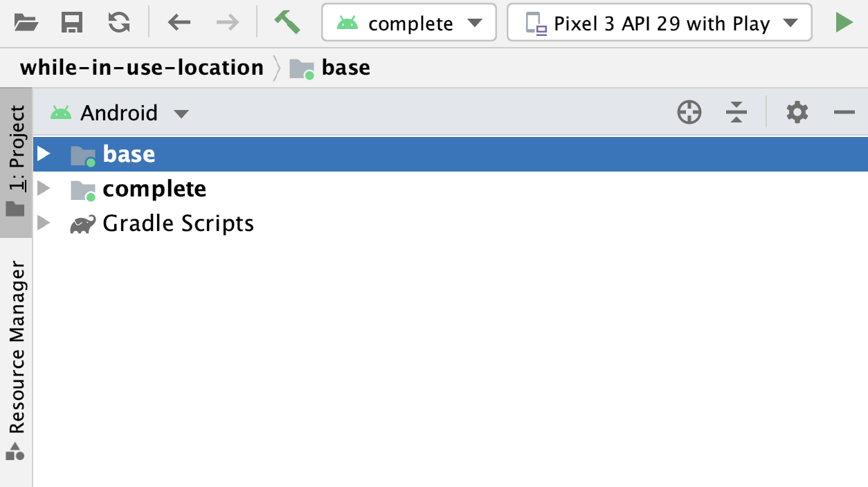Image resolution: width=868 pixels, height=487 pixels.
Task: Open the complete run configuration dropdown
Action: click(409, 23)
